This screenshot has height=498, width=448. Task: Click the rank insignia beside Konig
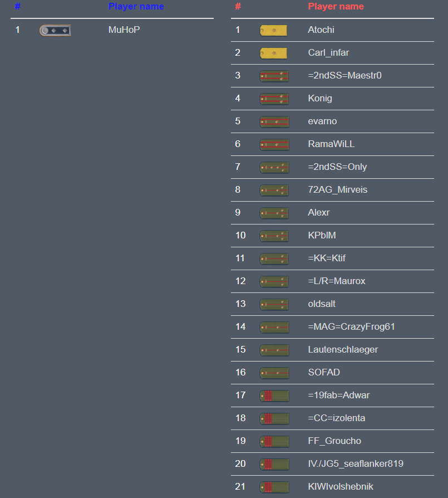click(274, 99)
